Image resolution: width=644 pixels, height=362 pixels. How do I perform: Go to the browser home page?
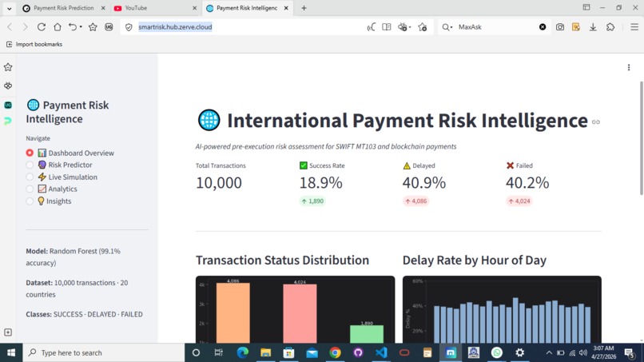(57, 27)
